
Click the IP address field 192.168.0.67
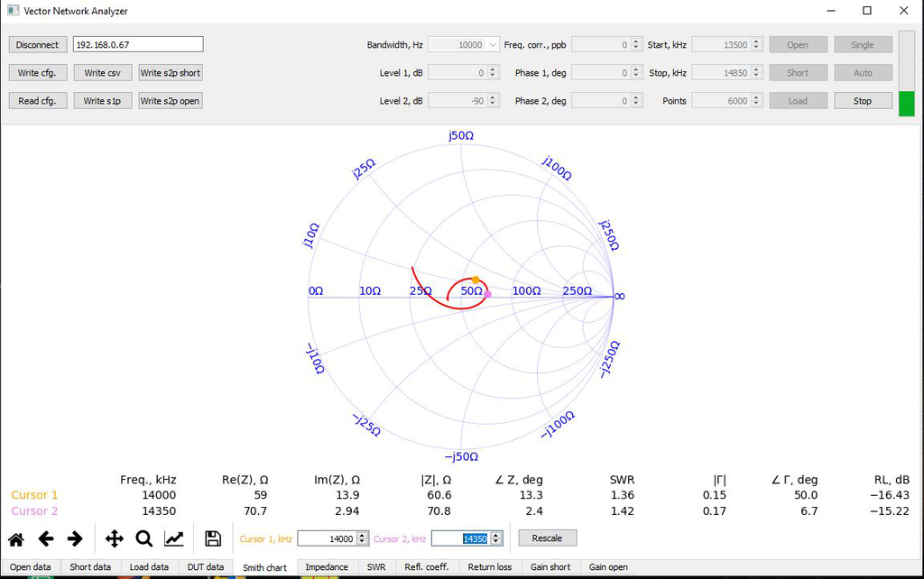[x=138, y=45]
